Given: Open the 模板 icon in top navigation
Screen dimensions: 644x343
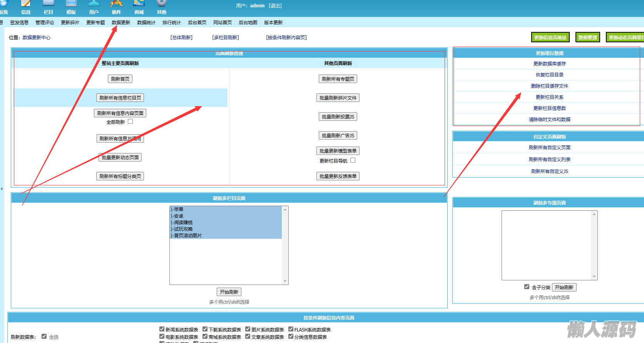Looking at the screenshot, I should (71, 4).
